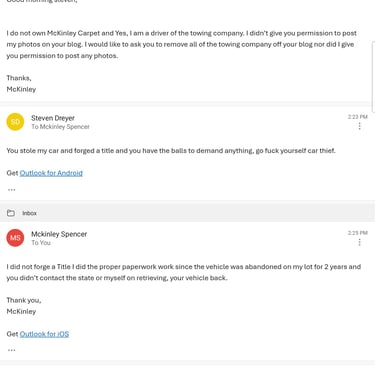Click the Inbox folder icon
The image size is (375, 366).
(x=11, y=213)
